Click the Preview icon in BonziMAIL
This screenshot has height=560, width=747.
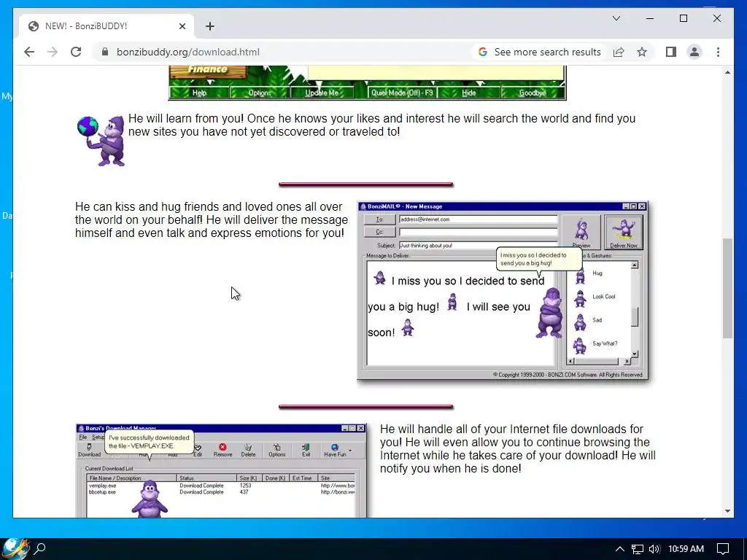(x=581, y=232)
